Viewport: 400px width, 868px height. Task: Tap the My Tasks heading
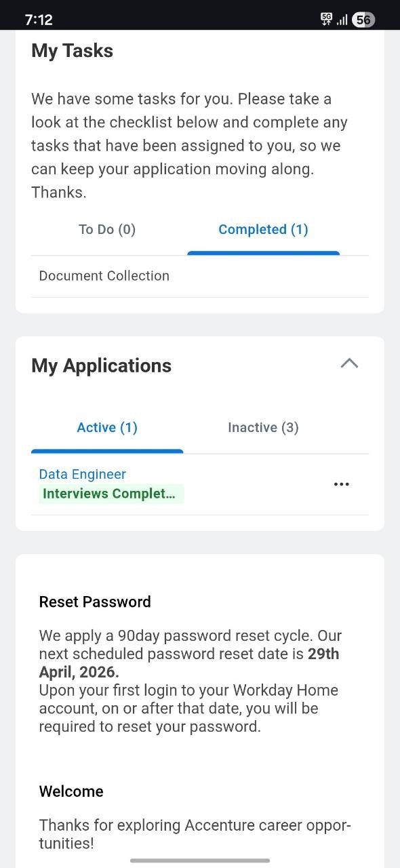(72, 51)
